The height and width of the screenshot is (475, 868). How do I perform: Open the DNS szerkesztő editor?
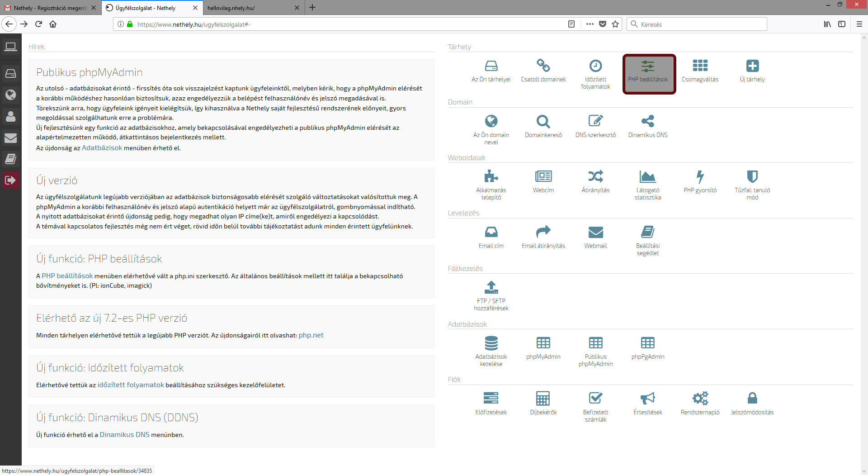(x=595, y=121)
